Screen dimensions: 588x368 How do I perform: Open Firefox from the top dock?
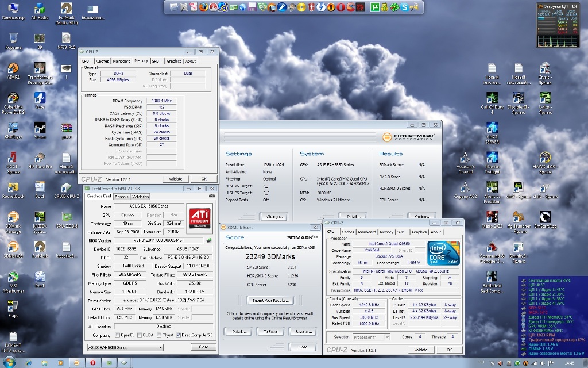(x=203, y=7)
